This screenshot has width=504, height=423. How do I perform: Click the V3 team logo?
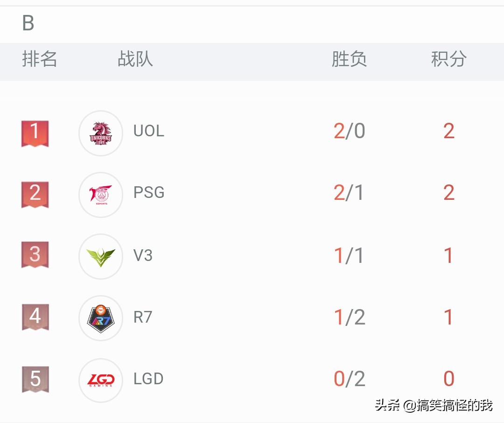coord(101,256)
